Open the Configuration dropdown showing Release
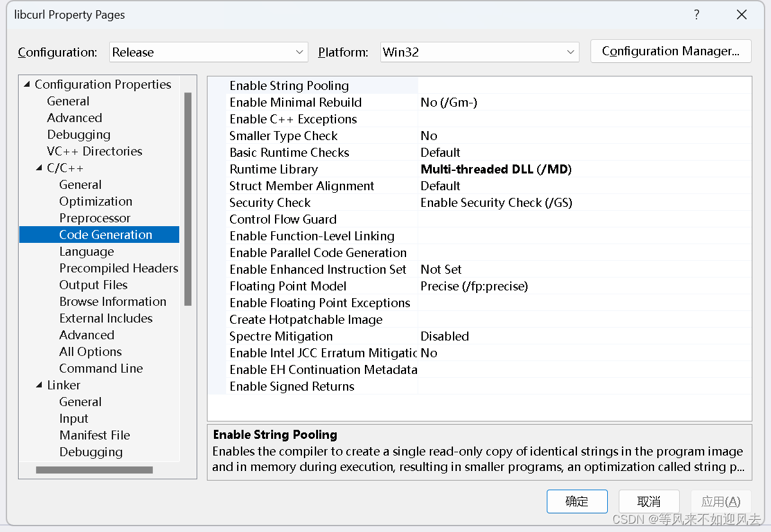 pos(209,52)
